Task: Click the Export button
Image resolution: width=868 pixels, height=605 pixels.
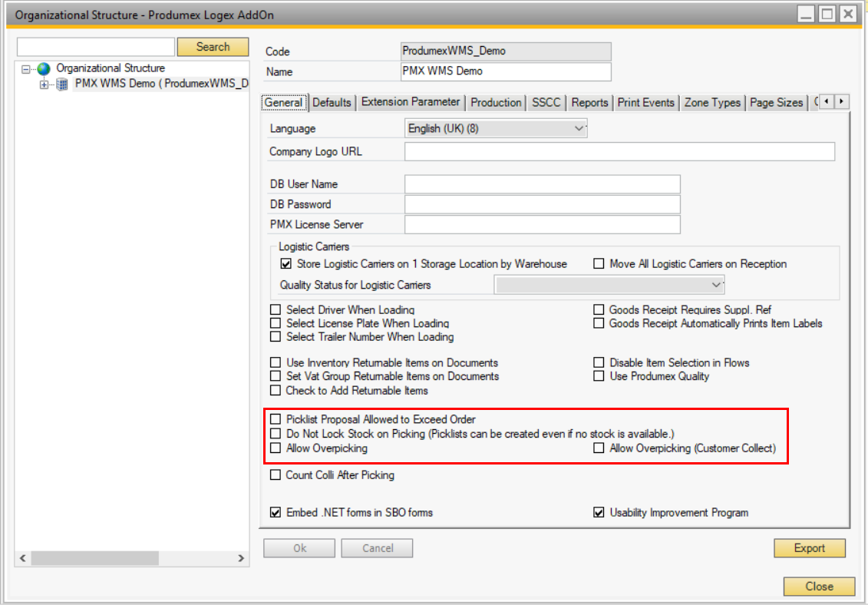Action: pyautogui.click(x=809, y=548)
